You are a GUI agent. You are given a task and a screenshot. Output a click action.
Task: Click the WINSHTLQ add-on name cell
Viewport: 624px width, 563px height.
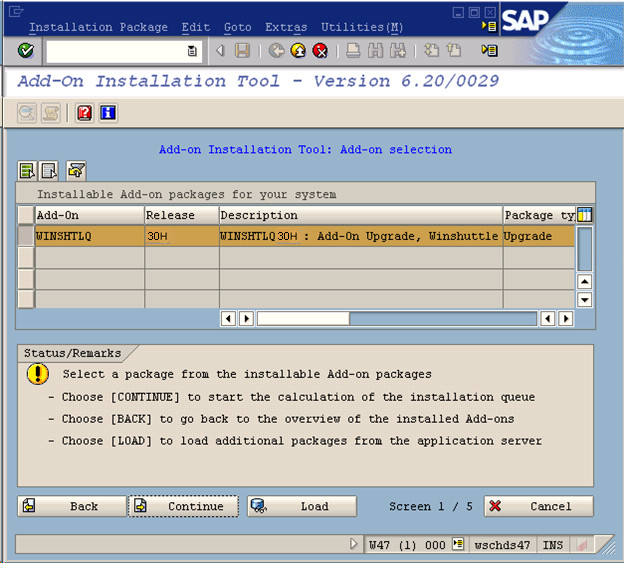coord(90,236)
